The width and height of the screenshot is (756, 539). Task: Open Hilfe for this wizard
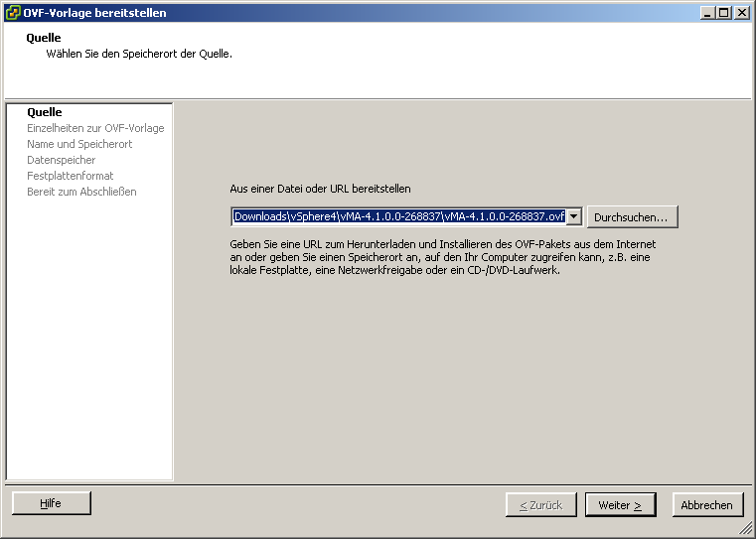click(51, 503)
